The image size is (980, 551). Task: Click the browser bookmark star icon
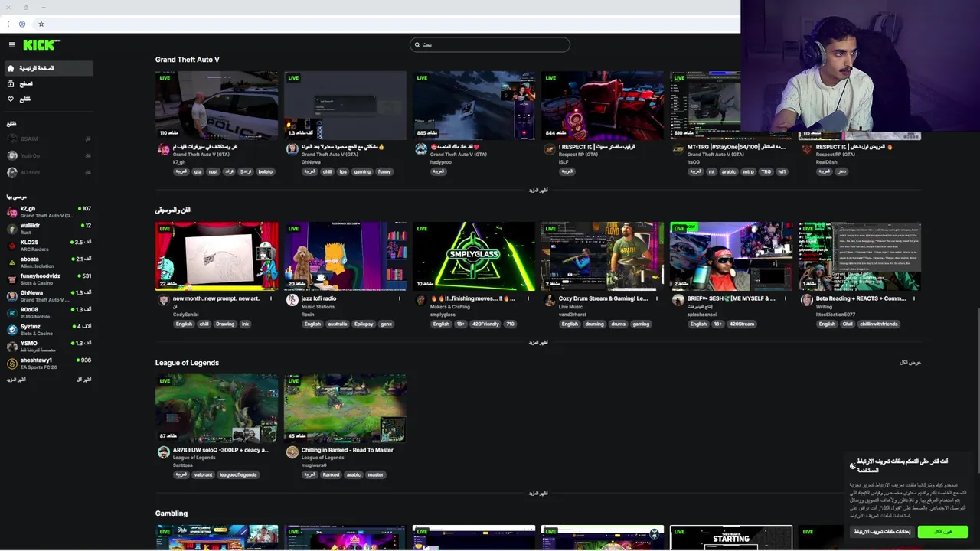point(41,24)
